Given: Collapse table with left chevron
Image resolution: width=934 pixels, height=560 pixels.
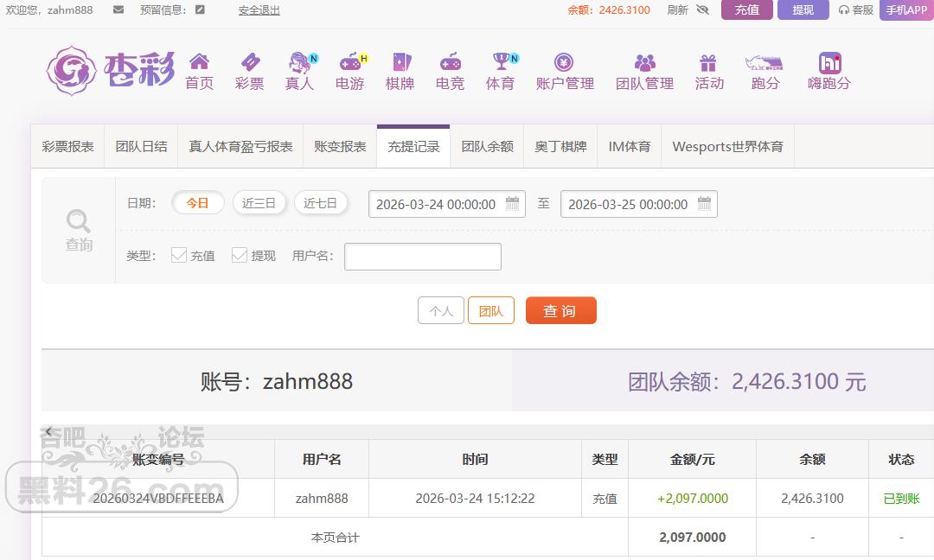Looking at the screenshot, I should click(x=48, y=431).
